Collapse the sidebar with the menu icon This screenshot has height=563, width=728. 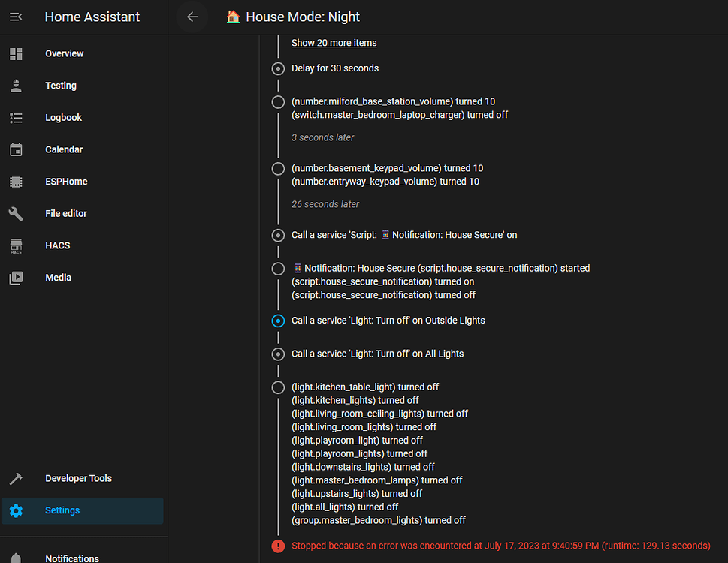(x=16, y=17)
